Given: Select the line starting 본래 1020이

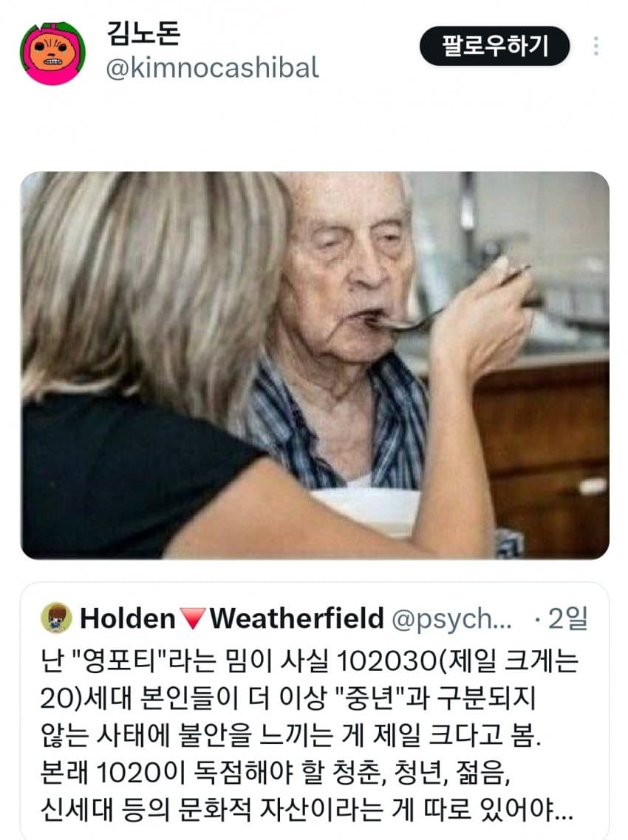Looking at the screenshot, I should tap(275, 773).
